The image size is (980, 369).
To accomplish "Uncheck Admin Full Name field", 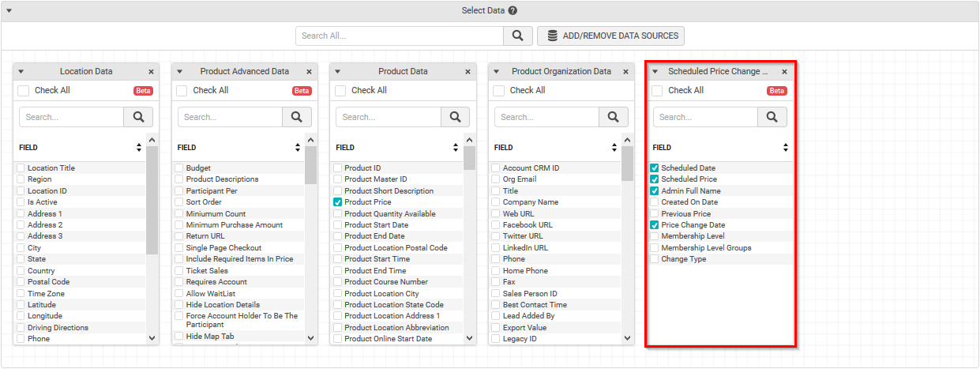I will (655, 191).
